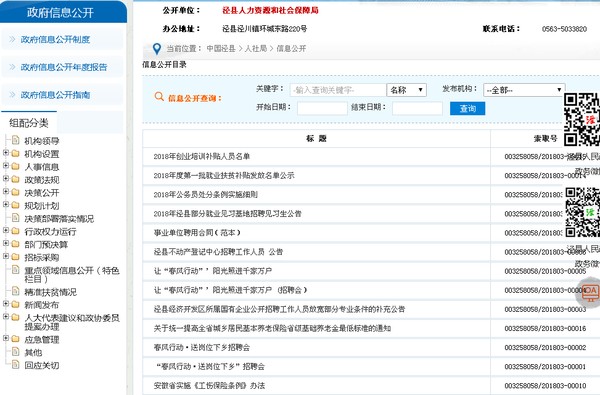Viewport: 600px width, 395px height.
Task: Open 事业单位聘用合同（范本）
Action: (x=197, y=233)
